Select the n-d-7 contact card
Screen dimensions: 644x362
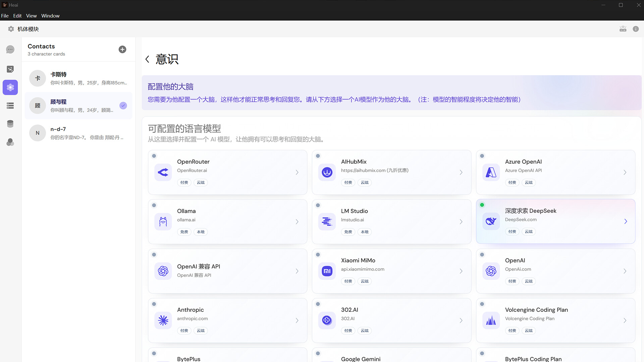[x=78, y=133]
